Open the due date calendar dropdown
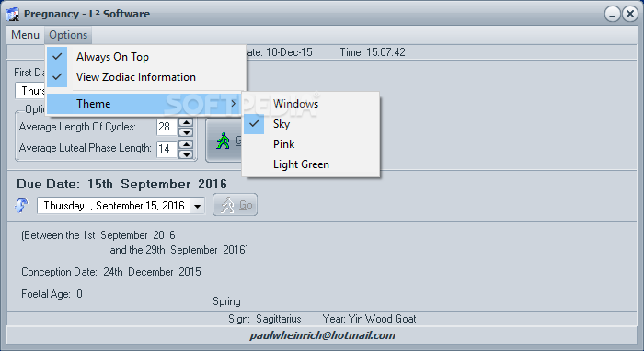644x351 pixels. pyautogui.click(x=197, y=206)
